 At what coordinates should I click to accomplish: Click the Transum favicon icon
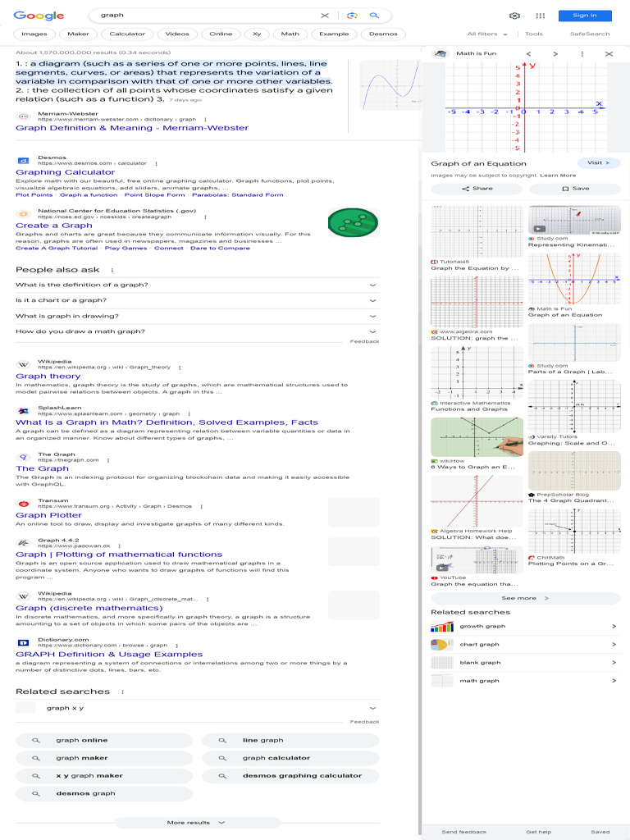(x=24, y=504)
